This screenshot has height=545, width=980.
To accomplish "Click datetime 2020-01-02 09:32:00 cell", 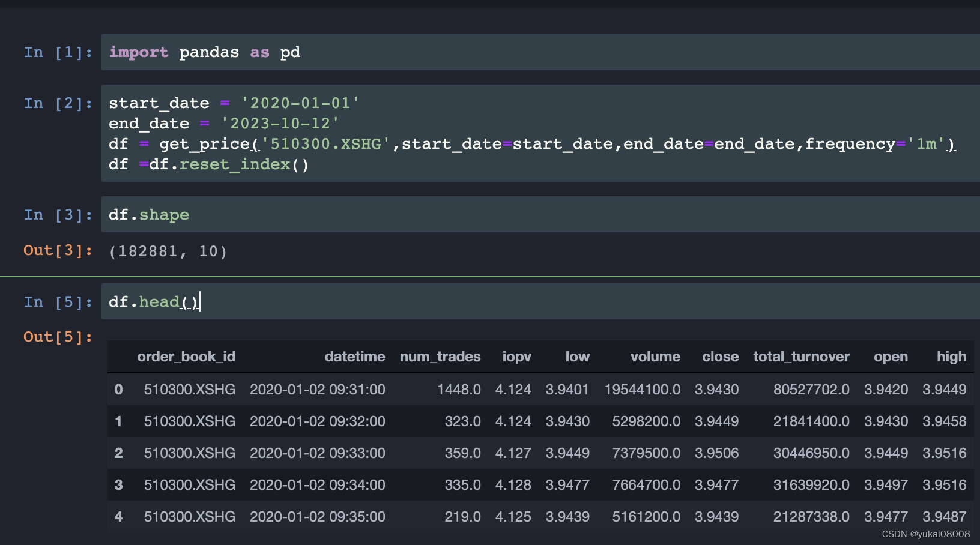I will click(318, 421).
